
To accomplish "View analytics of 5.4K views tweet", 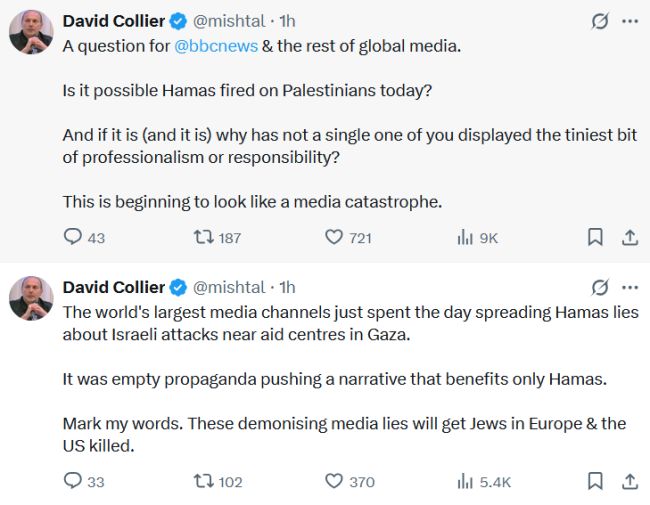I will point(465,481).
